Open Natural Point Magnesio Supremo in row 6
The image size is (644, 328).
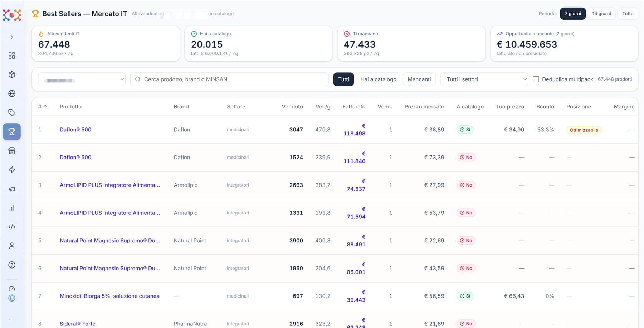[110, 268]
